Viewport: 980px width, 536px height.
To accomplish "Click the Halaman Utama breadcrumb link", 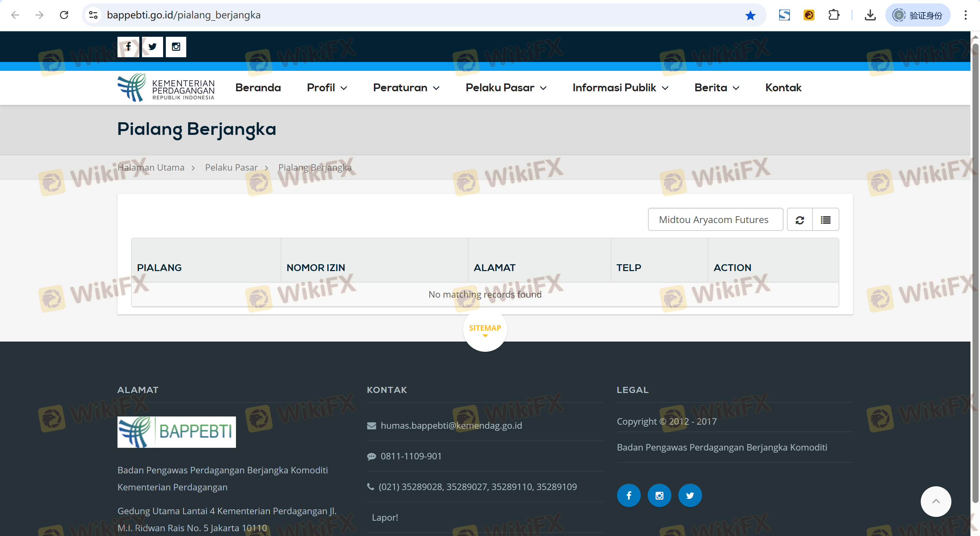I will (x=151, y=168).
